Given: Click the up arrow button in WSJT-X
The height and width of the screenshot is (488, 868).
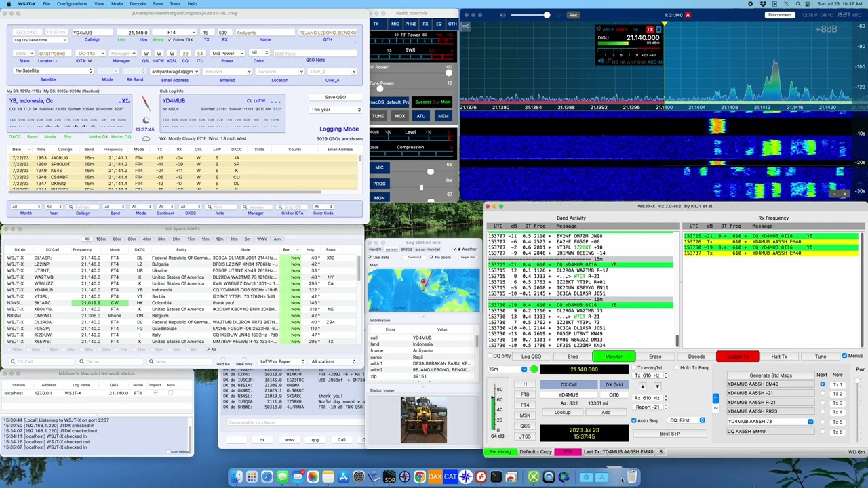Looking at the screenshot, I should 642,386.
